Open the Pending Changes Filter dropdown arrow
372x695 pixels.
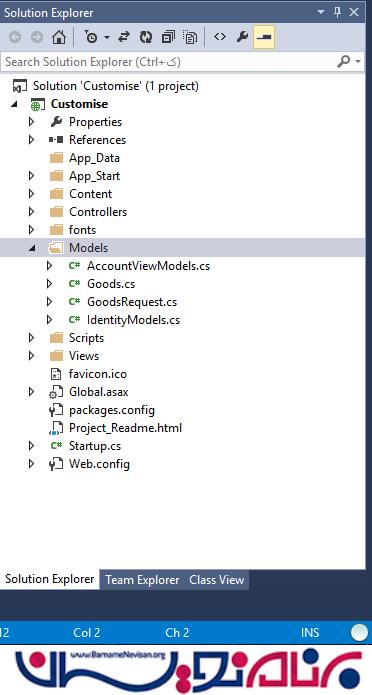107,38
